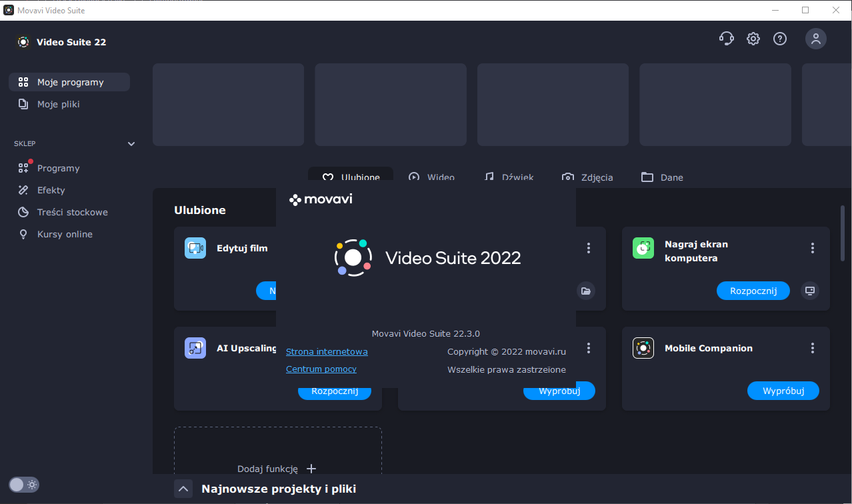The image size is (852, 504).
Task: Click the Ulubione section heading
Action: tap(200, 210)
